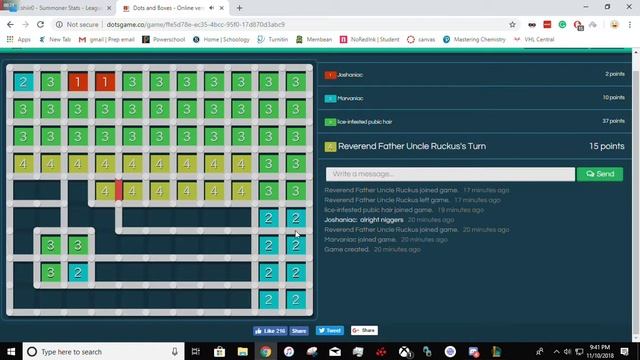This screenshot has height=360, width=640.
Task: Open iTunes from the taskbar
Action: (289, 351)
